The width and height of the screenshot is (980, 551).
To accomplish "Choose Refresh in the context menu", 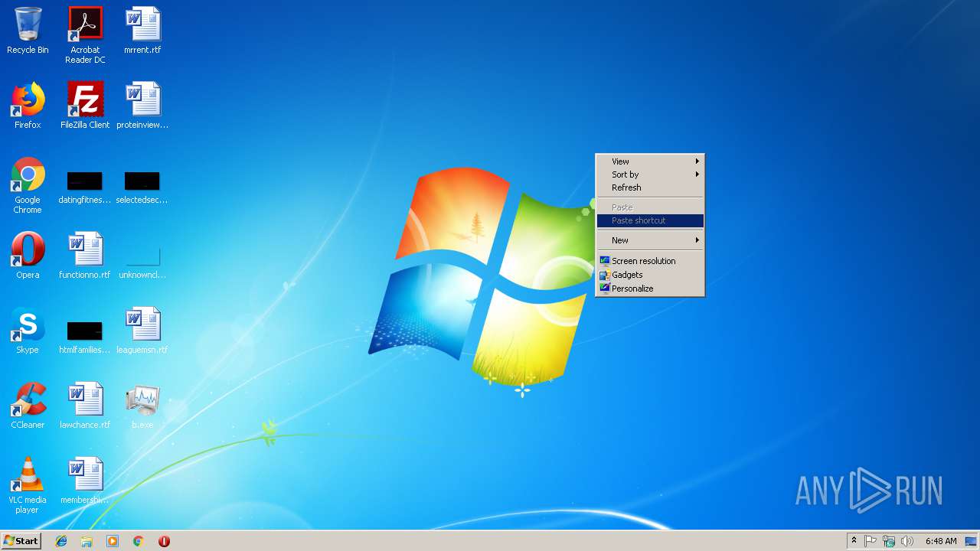I will pos(650,187).
